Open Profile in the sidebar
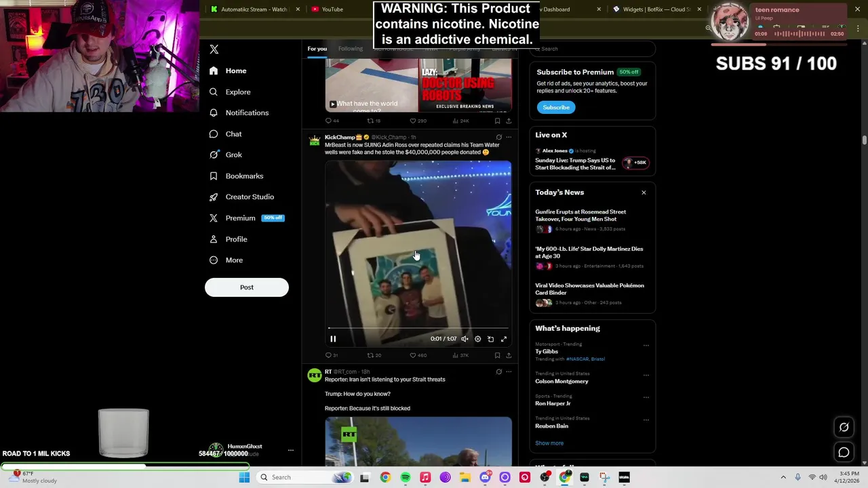This screenshot has width=868, height=488. (x=228, y=239)
